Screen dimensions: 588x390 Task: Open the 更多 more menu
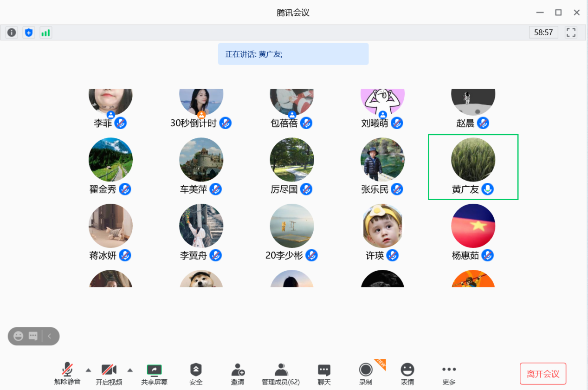pyautogui.click(x=449, y=374)
